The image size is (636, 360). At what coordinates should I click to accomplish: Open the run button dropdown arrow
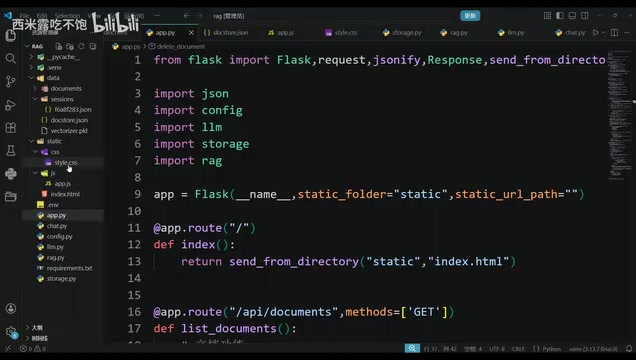[603, 32]
